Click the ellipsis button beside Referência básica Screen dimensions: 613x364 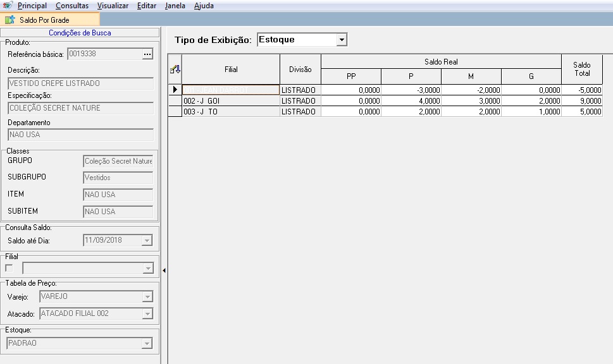pyautogui.click(x=147, y=55)
